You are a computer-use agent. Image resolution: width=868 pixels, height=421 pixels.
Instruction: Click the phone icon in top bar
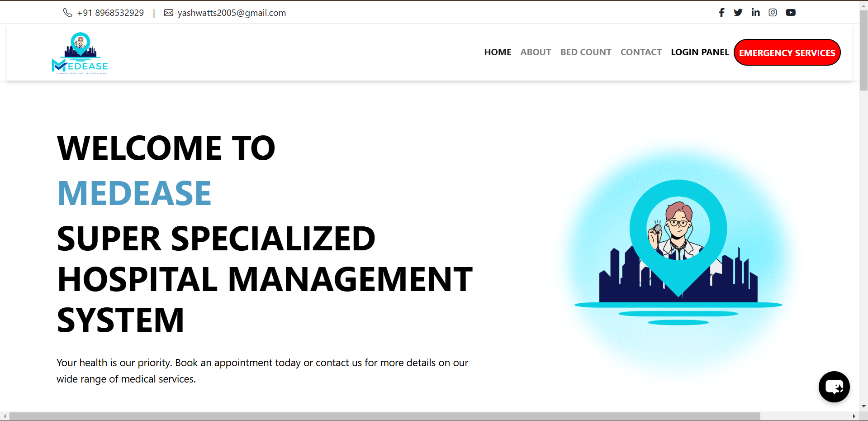coord(67,13)
